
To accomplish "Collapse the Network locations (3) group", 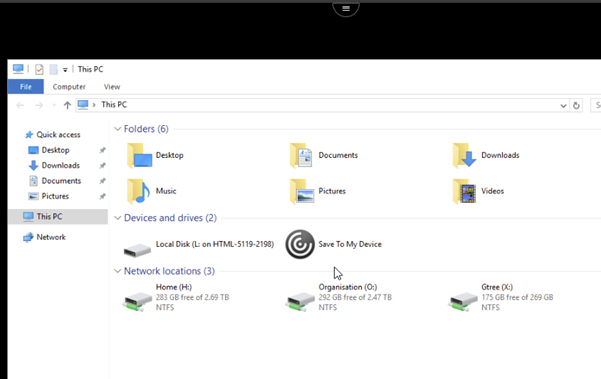I will click(118, 271).
